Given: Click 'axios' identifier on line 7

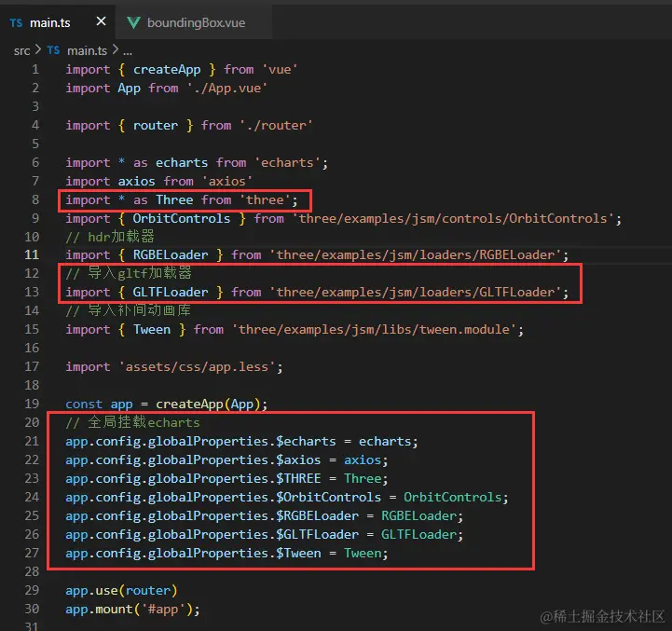Looking at the screenshot, I should tap(136, 182).
